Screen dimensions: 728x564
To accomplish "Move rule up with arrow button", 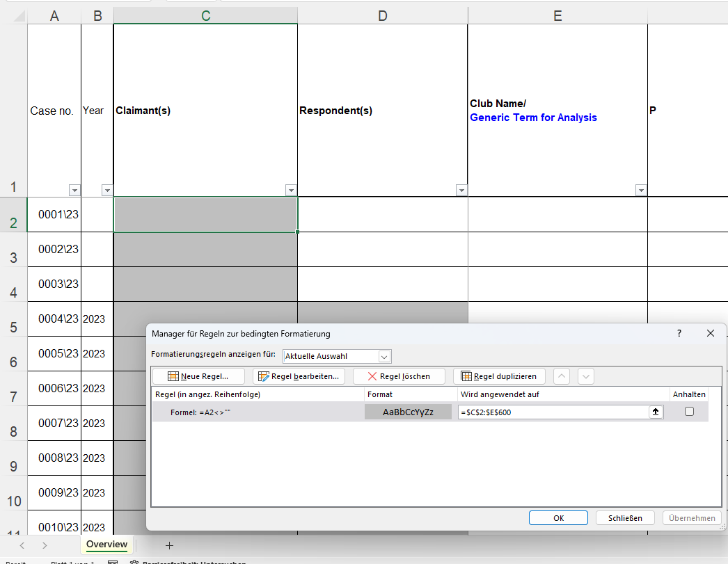I will (x=562, y=376).
